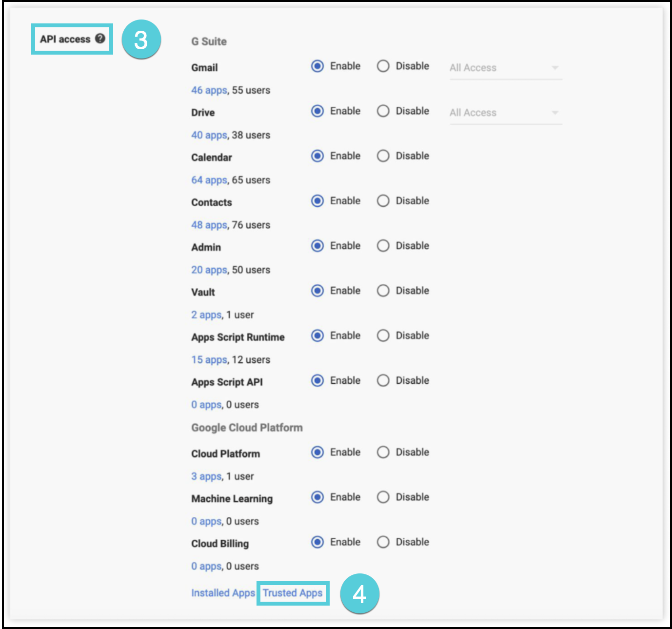
Task: Open 40 apps link under Drive
Action: pos(209,135)
